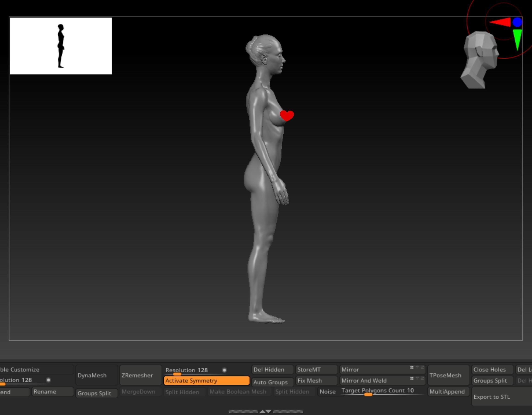
Task: Click Rename subtool button
Action: (x=53, y=392)
